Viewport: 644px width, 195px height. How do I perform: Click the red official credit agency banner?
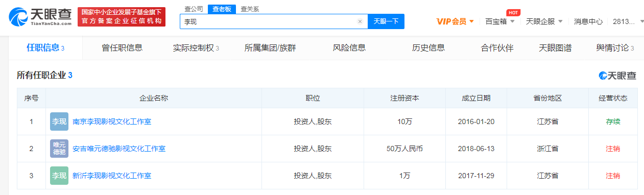(122, 17)
